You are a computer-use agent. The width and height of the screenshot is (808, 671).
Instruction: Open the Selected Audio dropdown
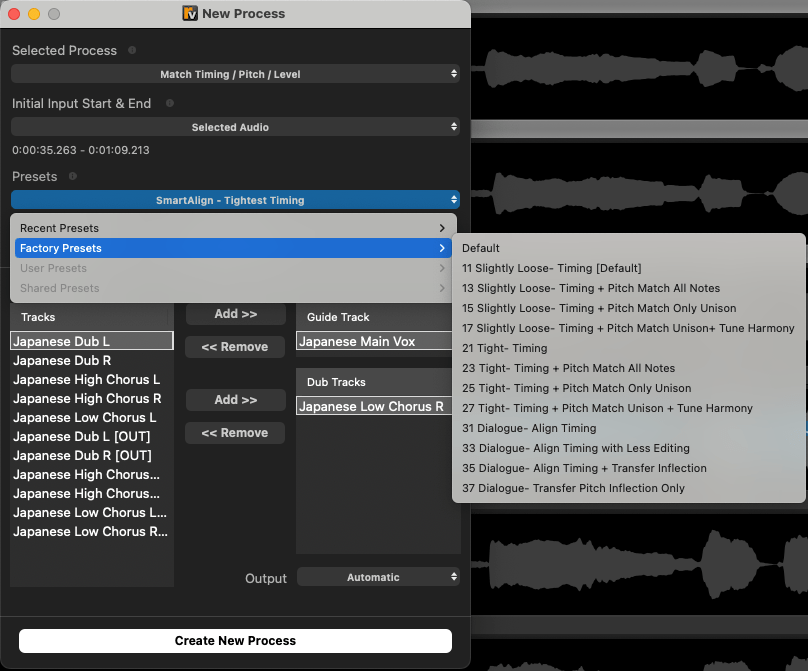(235, 127)
